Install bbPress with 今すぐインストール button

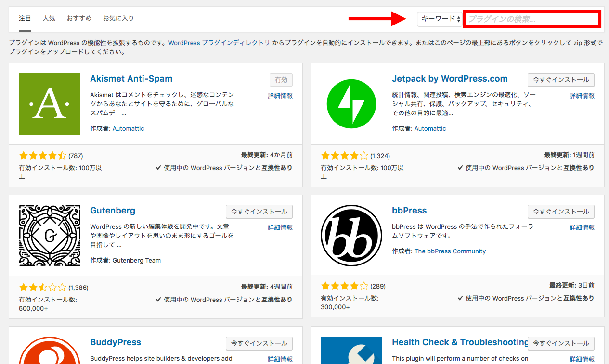pyautogui.click(x=561, y=212)
